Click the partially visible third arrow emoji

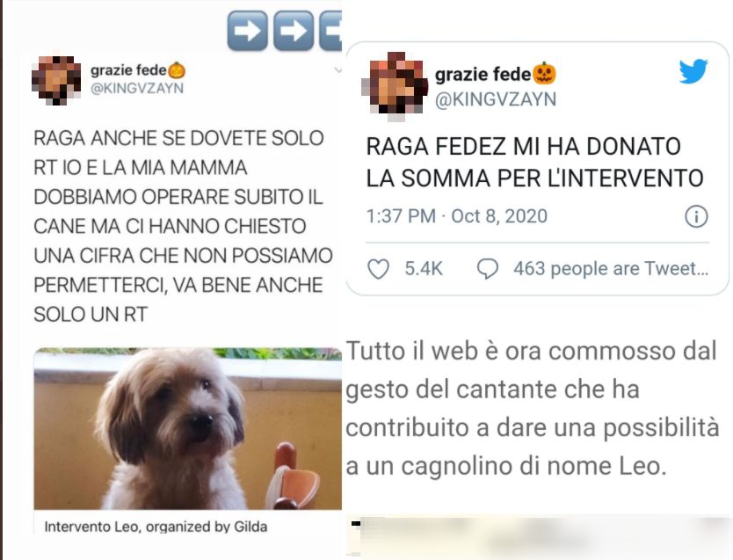click(330, 31)
